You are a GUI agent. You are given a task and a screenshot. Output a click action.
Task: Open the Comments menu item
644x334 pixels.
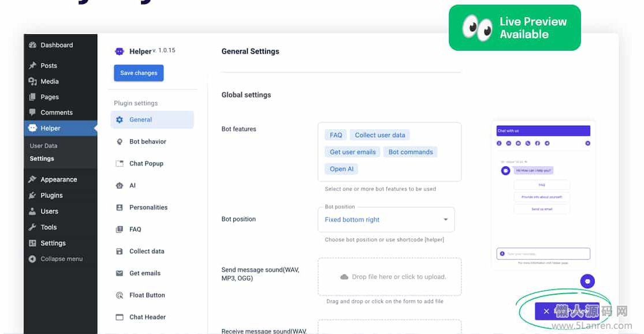tap(61, 112)
